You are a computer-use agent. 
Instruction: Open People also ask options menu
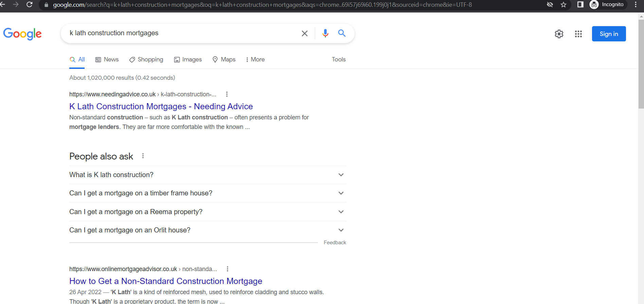(x=143, y=156)
